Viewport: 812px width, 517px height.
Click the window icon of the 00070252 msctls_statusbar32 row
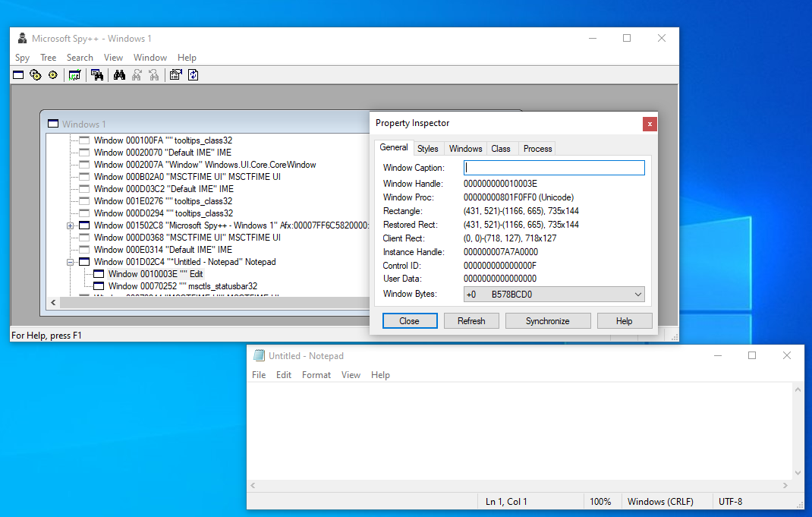(99, 286)
